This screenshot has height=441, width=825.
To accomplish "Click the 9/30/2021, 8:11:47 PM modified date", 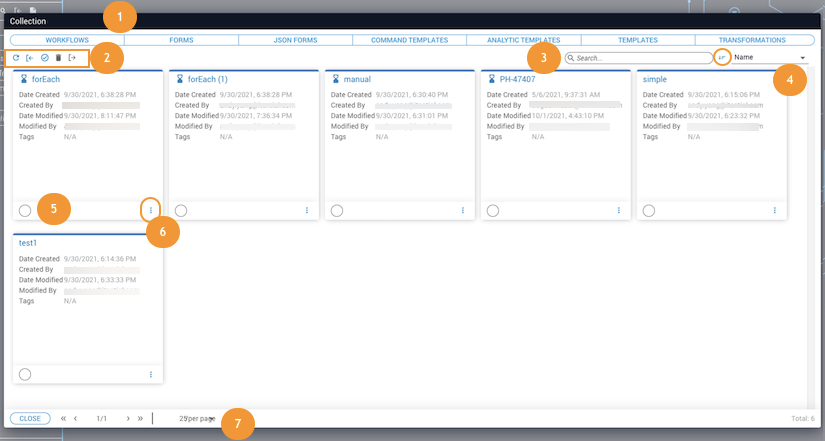I will [99, 116].
